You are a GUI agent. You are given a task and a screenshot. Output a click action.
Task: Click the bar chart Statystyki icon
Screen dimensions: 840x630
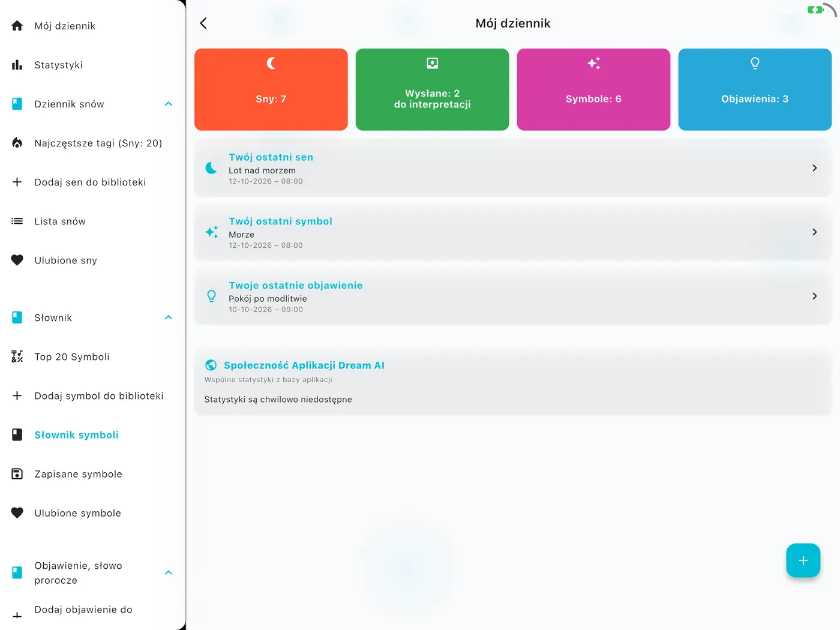tap(17, 65)
